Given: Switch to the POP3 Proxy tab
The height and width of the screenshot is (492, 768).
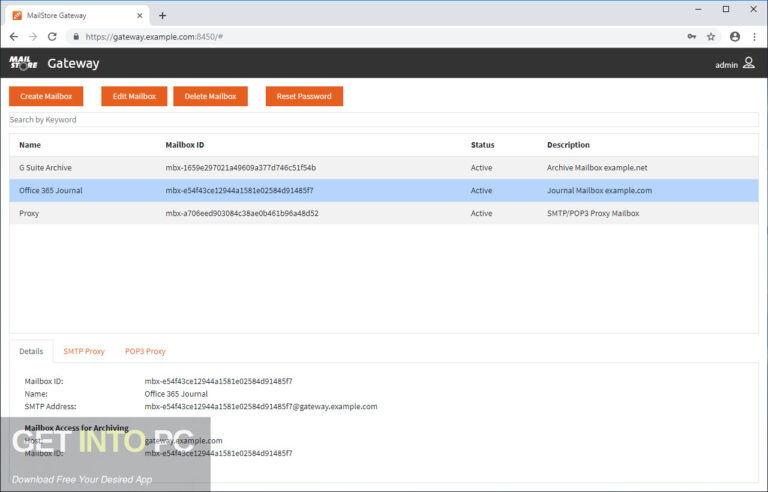Looking at the screenshot, I should 145,351.
